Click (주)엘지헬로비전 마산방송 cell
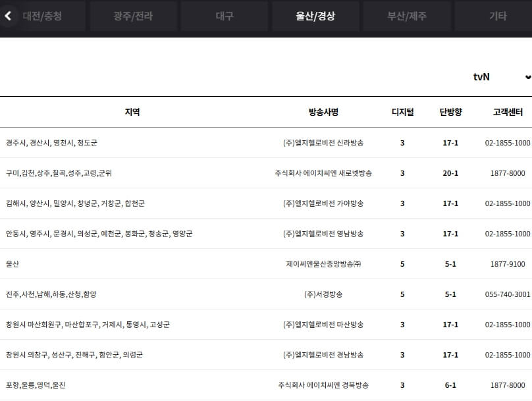This screenshot has width=532, height=401. click(x=323, y=325)
